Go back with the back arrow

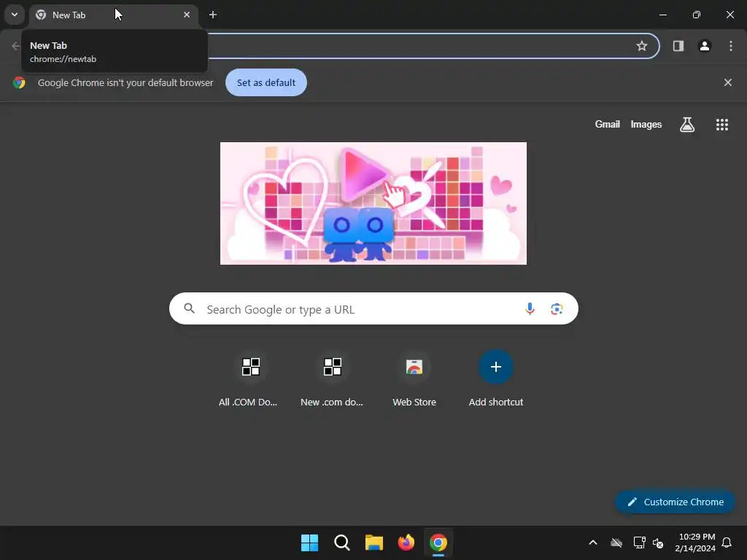coord(16,46)
